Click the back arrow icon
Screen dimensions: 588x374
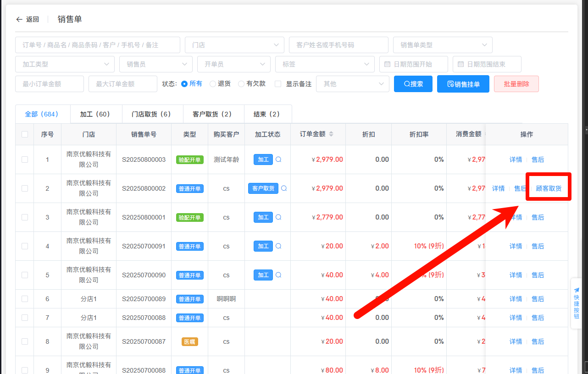[19, 19]
